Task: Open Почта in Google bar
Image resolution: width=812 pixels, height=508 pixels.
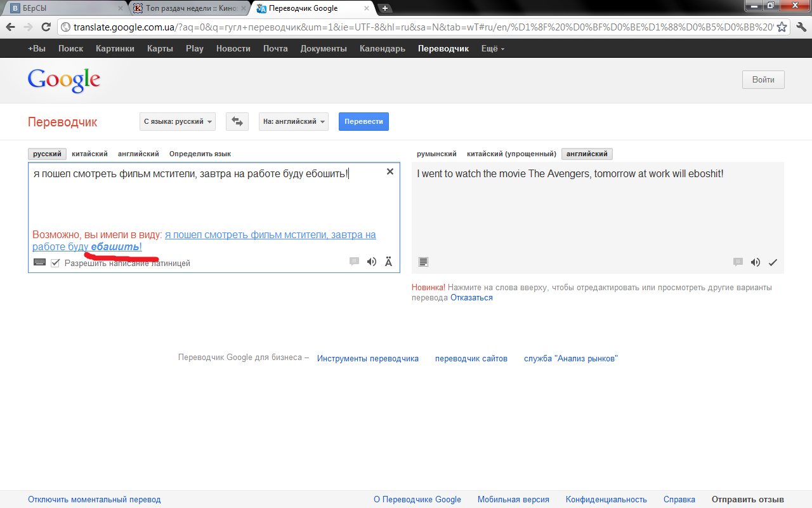Action: (x=275, y=48)
